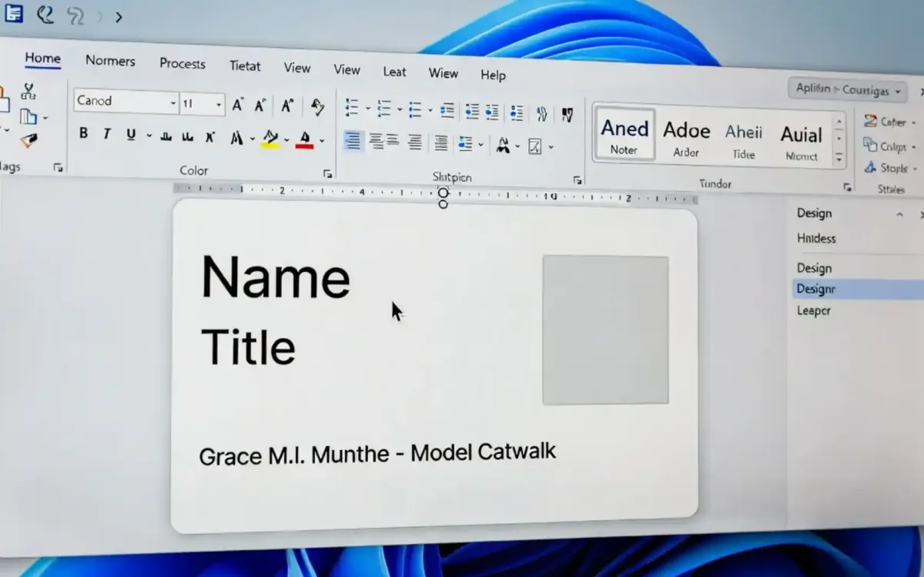Click the multilevel list icon

point(415,109)
